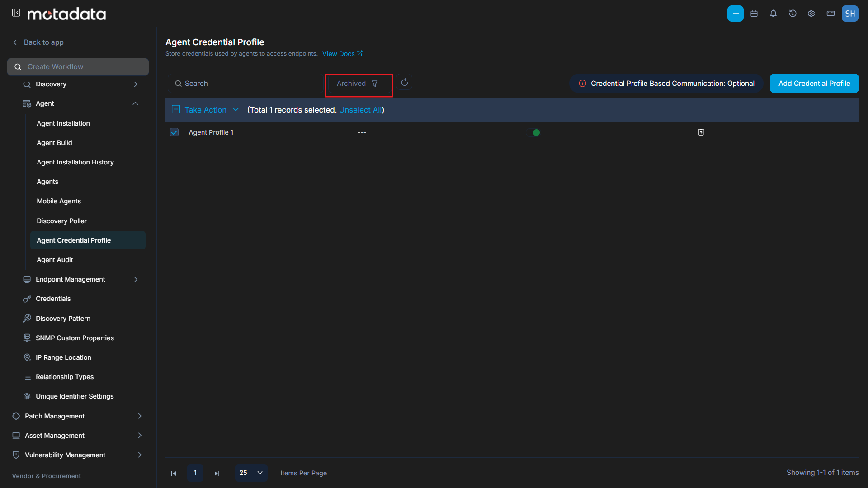Open Mobile Agents menu item

pos(59,201)
